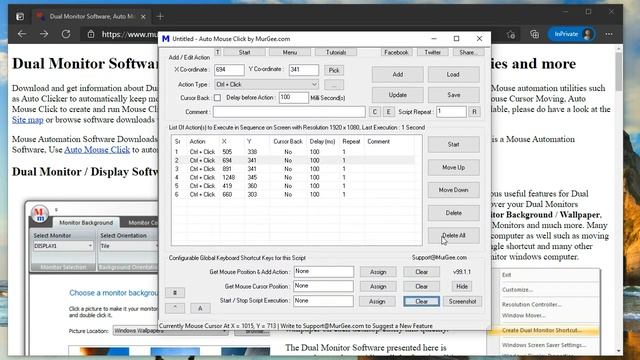The image size is (640, 360).
Task: Assign shortcut for Get Mouse Cursor Position
Action: tap(378, 287)
